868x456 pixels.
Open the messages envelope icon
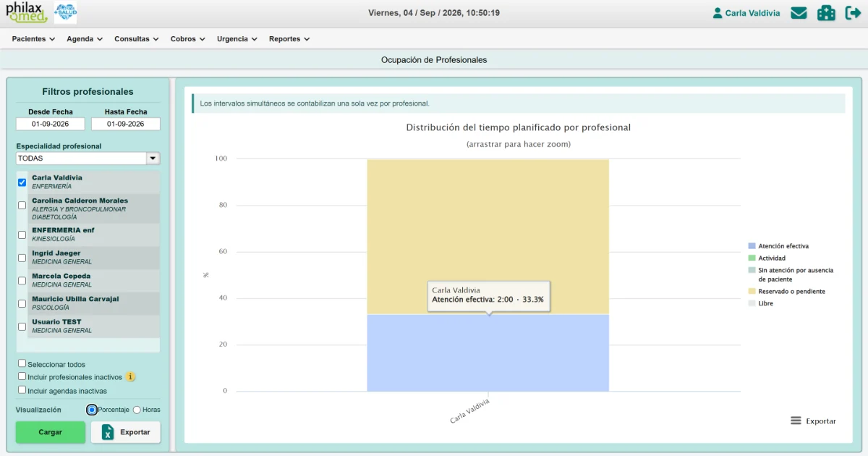coord(799,13)
